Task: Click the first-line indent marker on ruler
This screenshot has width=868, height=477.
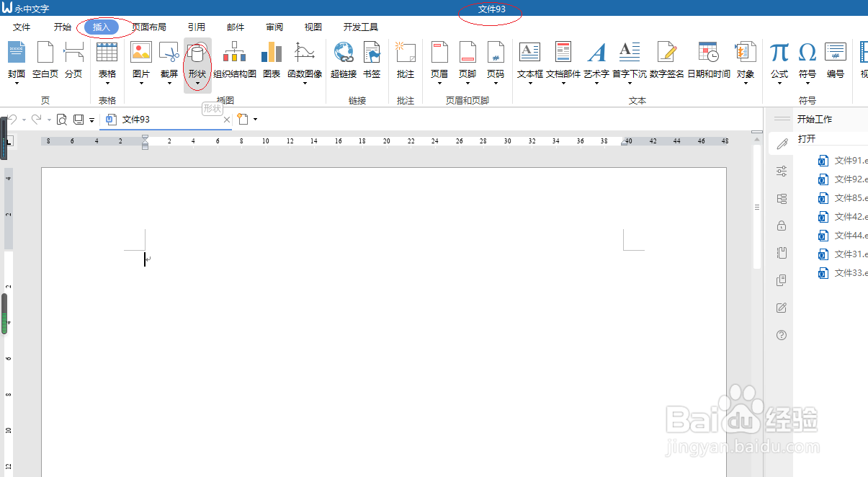Action: click(145, 137)
